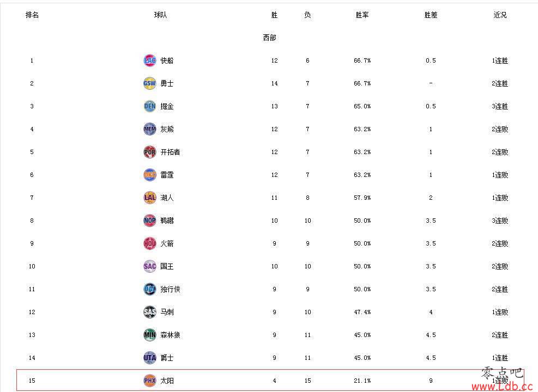Click the Warriors GSW team logo

tap(149, 83)
